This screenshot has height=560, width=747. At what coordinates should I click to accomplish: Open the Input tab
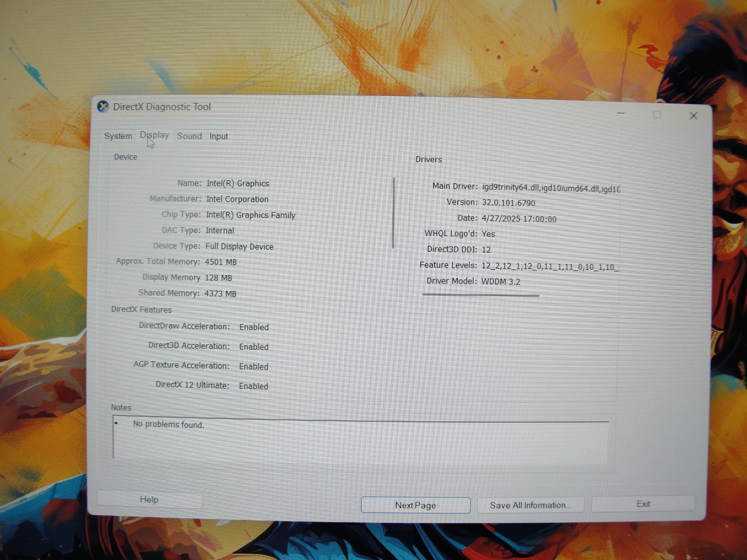pyautogui.click(x=218, y=136)
